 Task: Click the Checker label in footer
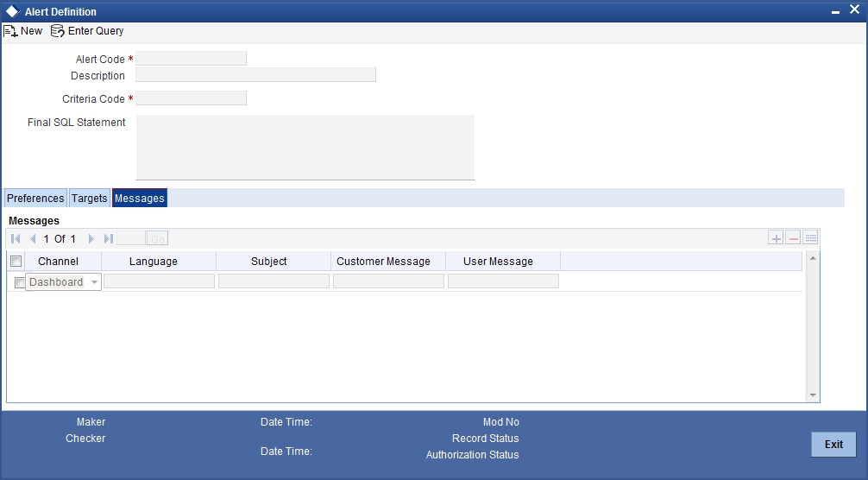click(x=85, y=438)
